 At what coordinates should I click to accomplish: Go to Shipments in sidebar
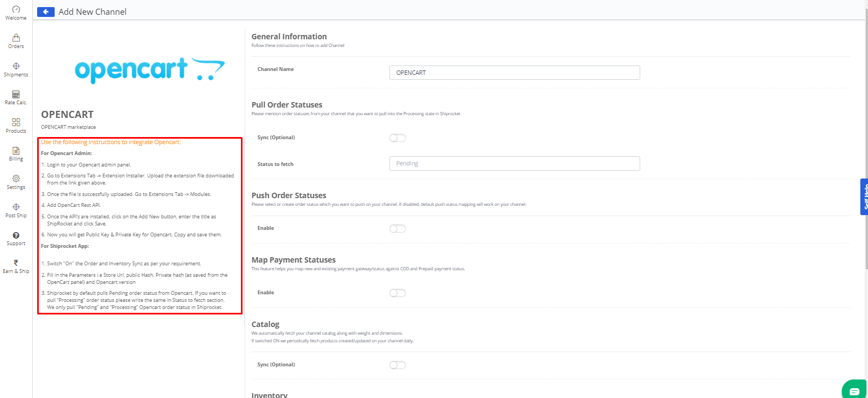pyautogui.click(x=16, y=69)
